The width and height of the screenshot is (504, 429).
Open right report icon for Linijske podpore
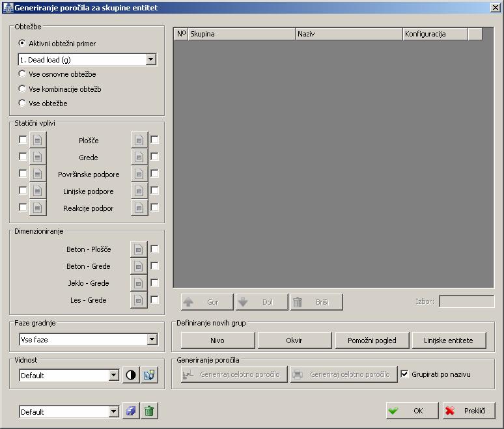click(x=139, y=191)
